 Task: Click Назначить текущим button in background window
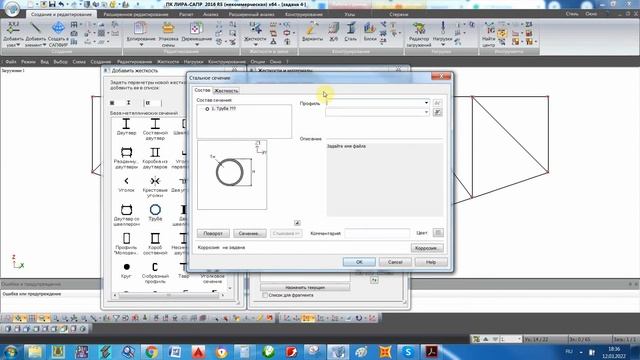305,287
